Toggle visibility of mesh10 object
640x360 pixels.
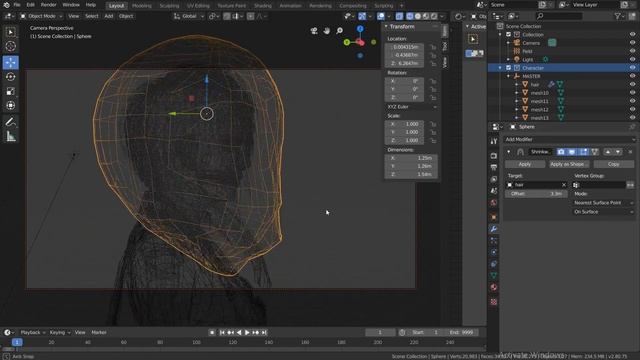(x=632, y=93)
